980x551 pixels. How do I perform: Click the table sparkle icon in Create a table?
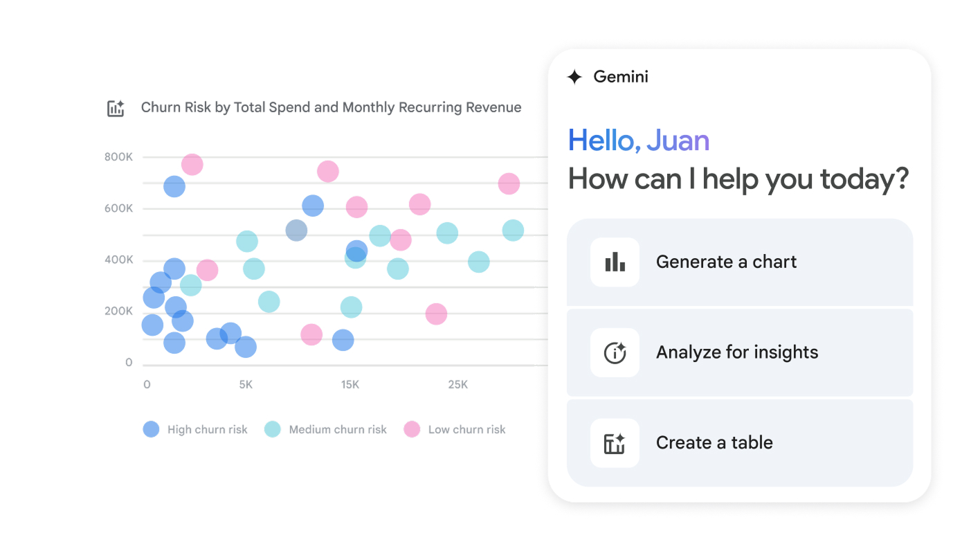615,443
